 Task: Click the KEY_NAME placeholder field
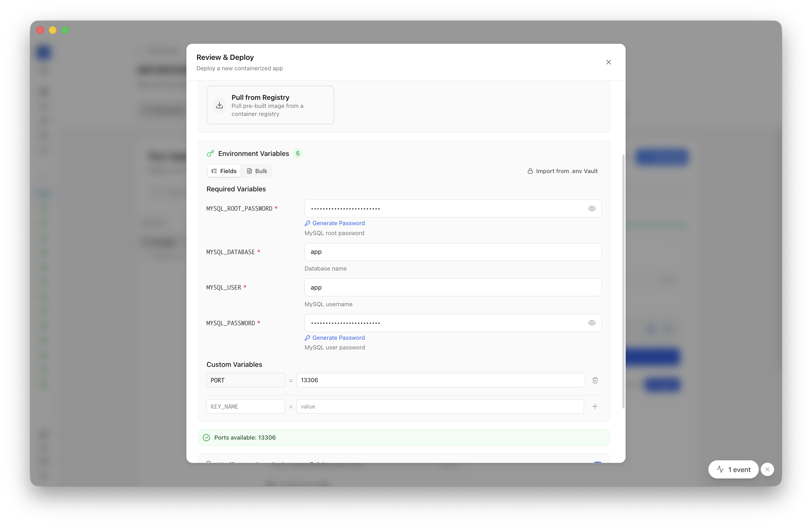tap(245, 406)
